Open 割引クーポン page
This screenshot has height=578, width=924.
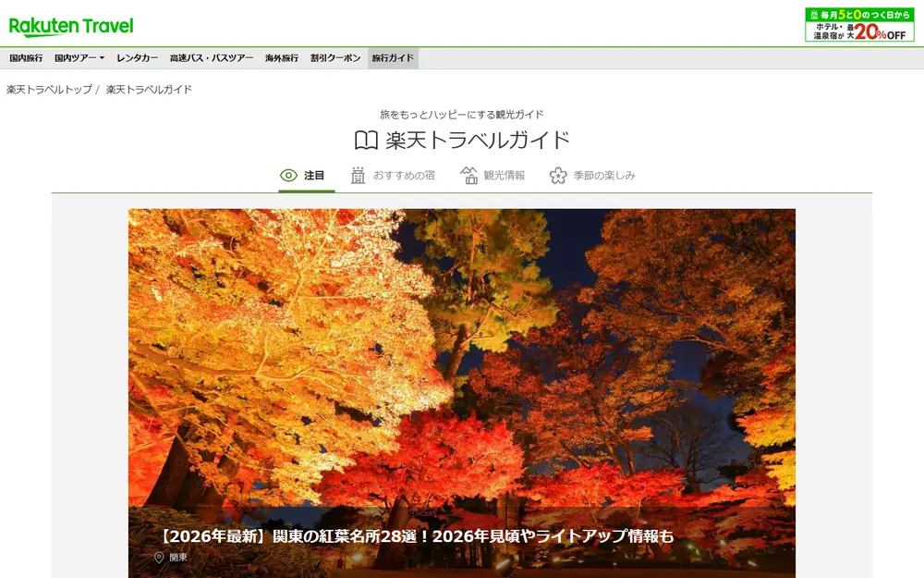[x=335, y=57]
